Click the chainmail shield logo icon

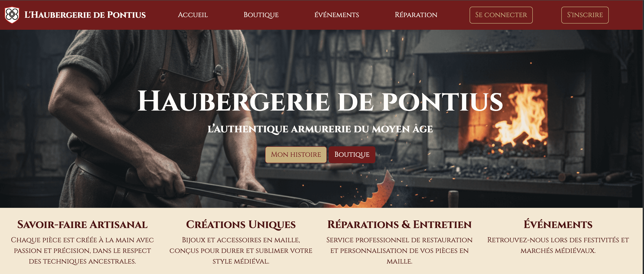coord(12,15)
